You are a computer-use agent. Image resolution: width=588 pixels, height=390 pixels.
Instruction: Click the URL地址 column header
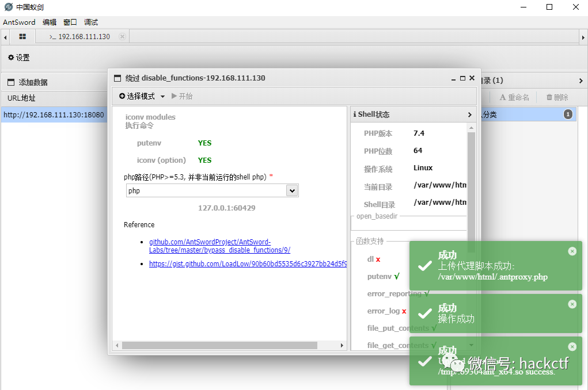click(21, 98)
